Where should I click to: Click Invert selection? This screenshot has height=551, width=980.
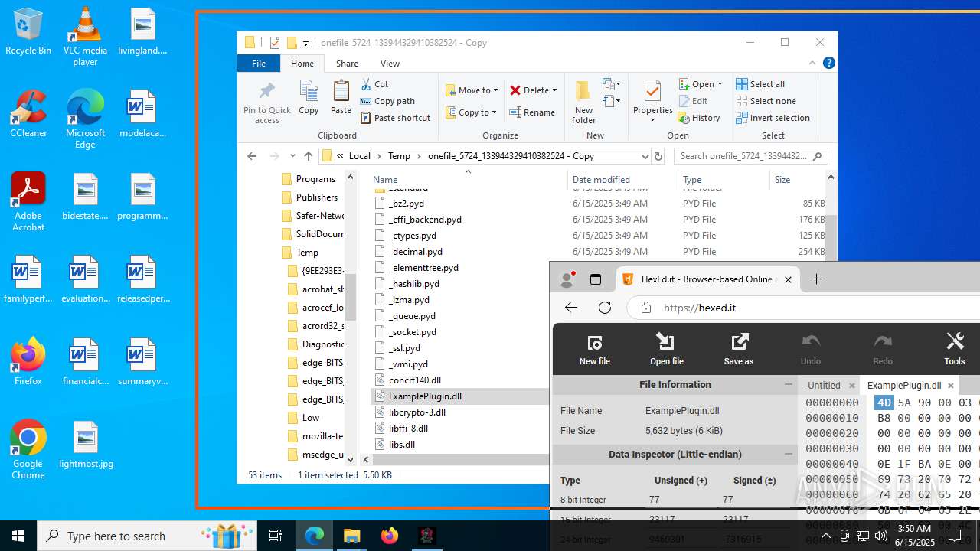tap(773, 118)
